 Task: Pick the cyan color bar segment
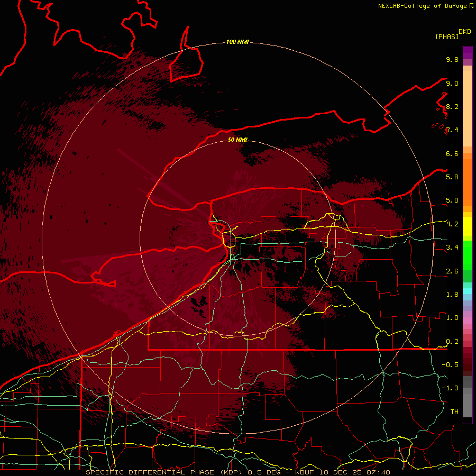467,290
